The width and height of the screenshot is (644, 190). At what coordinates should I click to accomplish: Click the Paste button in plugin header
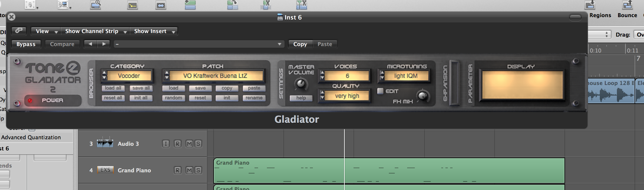click(325, 44)
